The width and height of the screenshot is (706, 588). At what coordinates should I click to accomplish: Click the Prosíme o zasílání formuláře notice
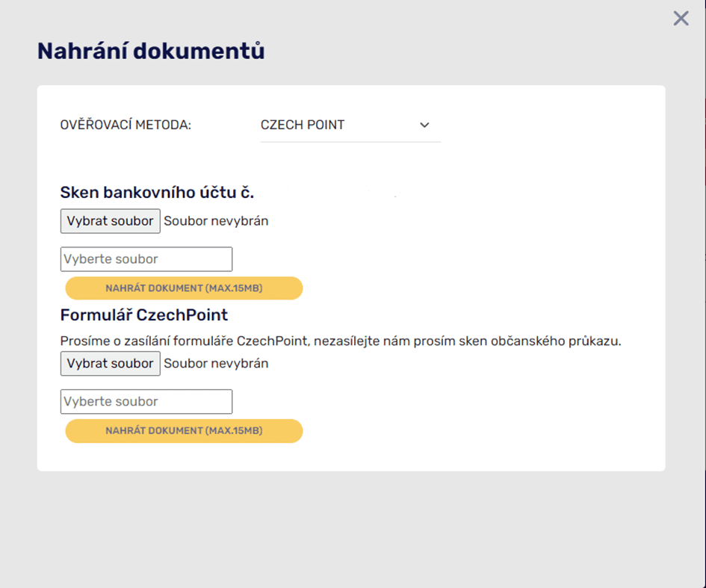tap(341, 341)
